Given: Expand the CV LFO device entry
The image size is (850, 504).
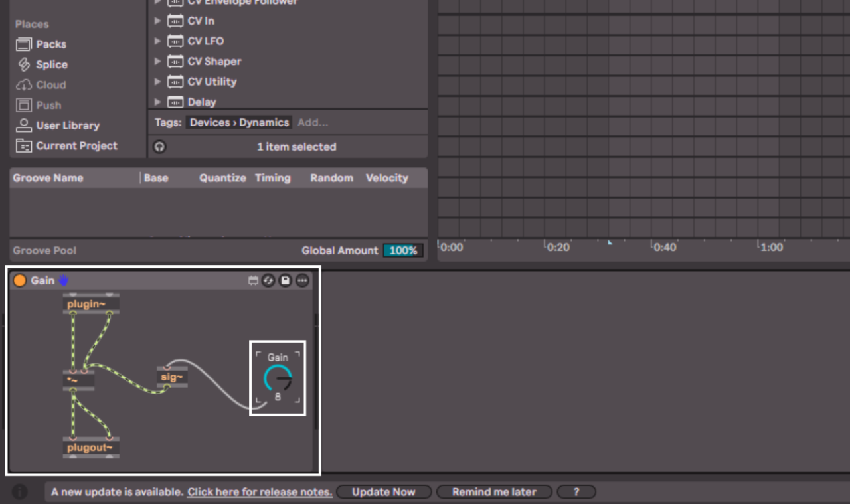Looking at the screenshot, I should [157, 41].
